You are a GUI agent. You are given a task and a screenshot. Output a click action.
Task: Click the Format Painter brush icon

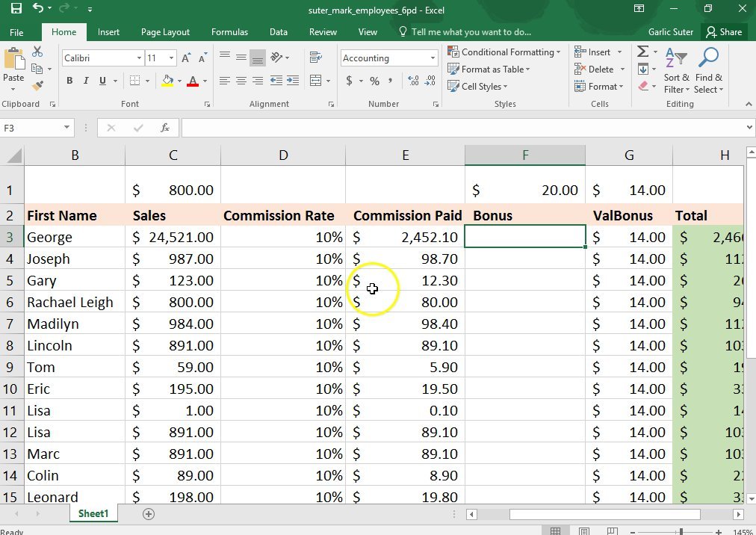[x=38, y=85]
